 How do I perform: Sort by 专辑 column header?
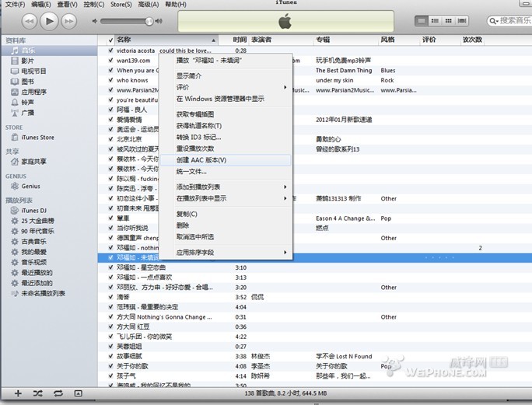(345, 40)
